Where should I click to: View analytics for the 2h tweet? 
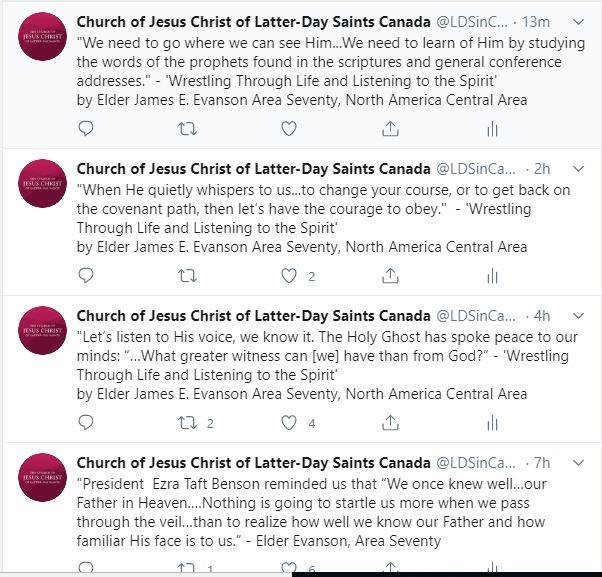(492, 276)
